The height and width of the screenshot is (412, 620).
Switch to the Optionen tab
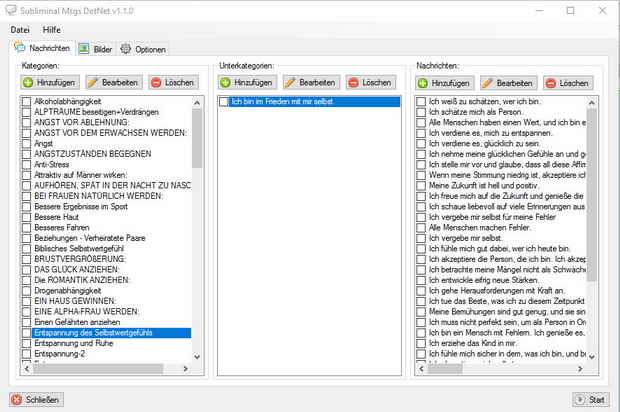143,49
